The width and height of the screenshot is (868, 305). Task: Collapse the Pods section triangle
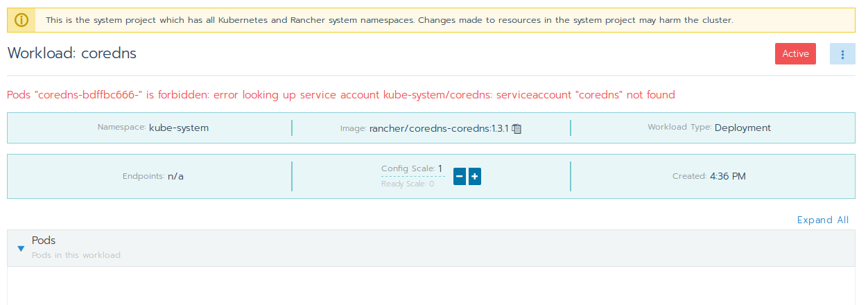click(x=21, y=248)
